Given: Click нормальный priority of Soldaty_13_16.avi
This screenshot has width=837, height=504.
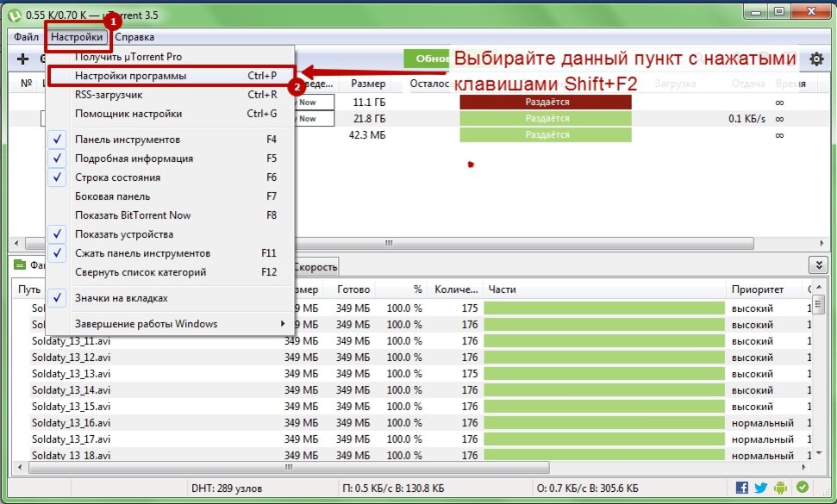Looking at the screenshot, I should click(762, 423).
